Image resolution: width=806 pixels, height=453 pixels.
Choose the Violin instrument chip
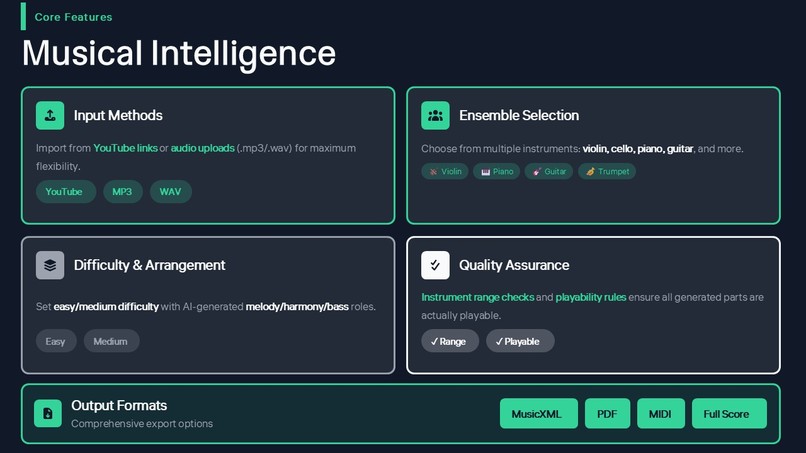pos(445,171)
